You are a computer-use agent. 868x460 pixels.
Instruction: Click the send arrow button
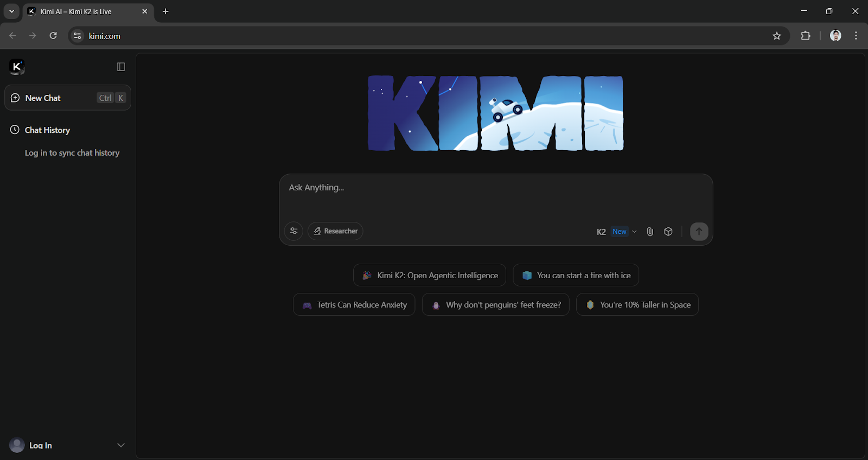699,232
